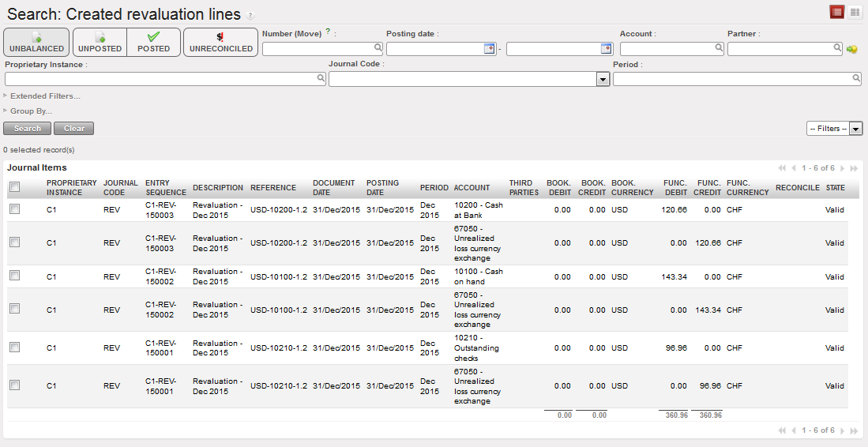Screen dimensions: 868x447
Task: Click the Search button
Action: (x=28, y=129)
